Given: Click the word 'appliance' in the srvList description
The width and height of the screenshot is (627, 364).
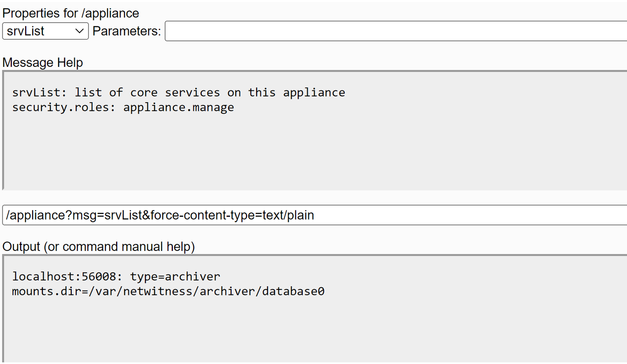Looking at the screenshot, I should coord(314,92).
